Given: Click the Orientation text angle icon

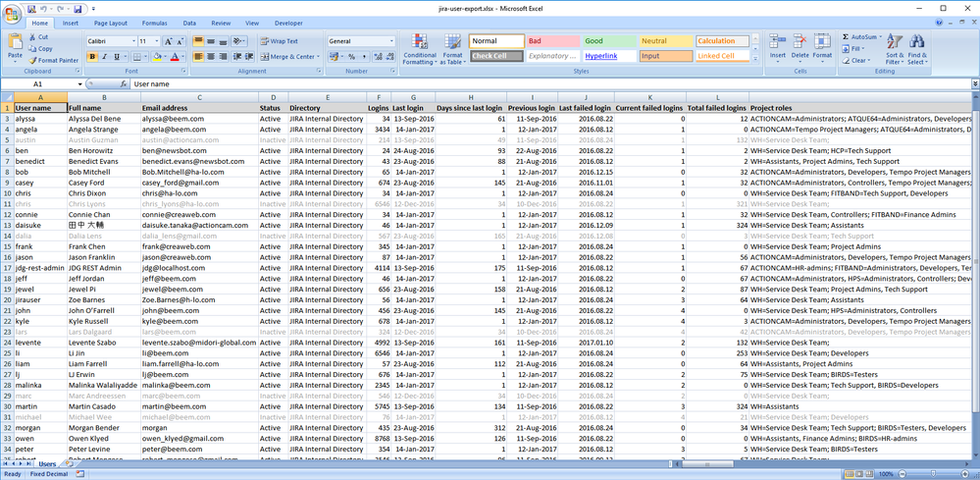Looking at the screenshot, I should [x=238, y=41].
